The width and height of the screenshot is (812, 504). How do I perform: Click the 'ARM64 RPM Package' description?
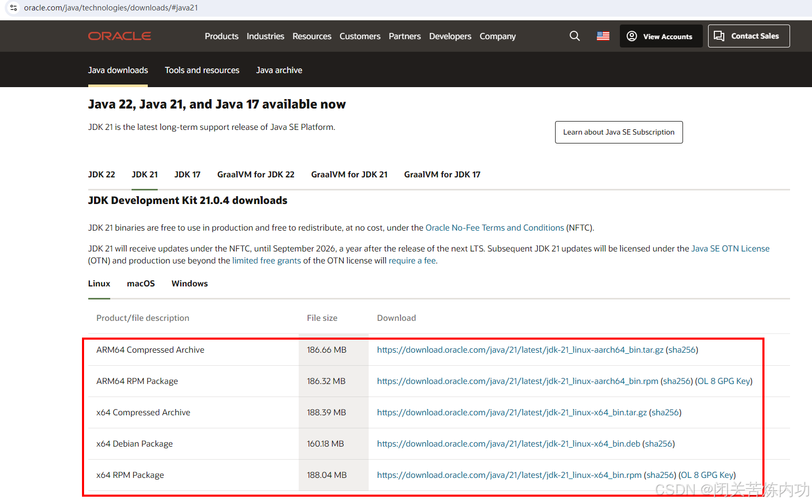click(137, 381)
